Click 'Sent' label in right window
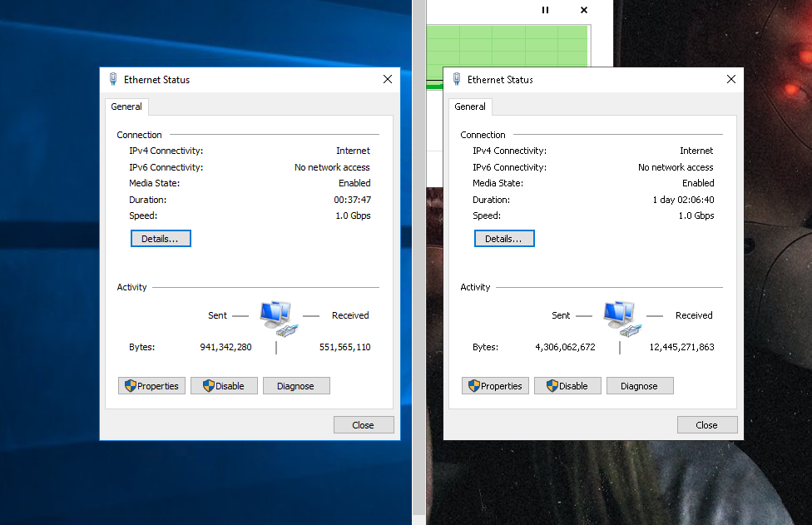The width and height of the screenshot is (812, 525). coord(561,315)
